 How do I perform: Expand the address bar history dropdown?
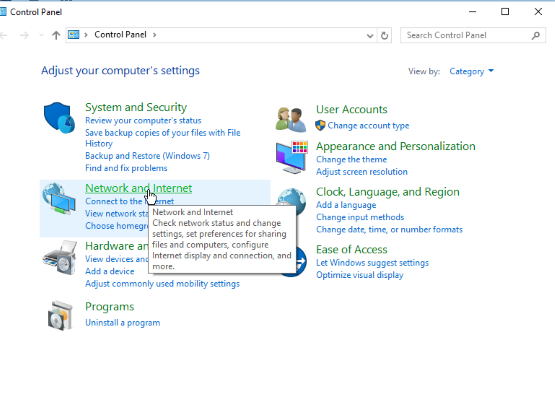(370, 35)
